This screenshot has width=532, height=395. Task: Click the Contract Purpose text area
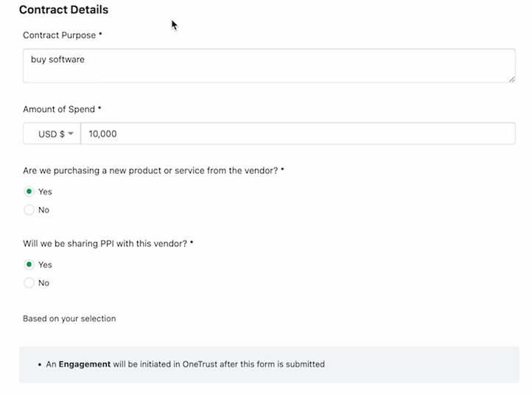point(269,66)
